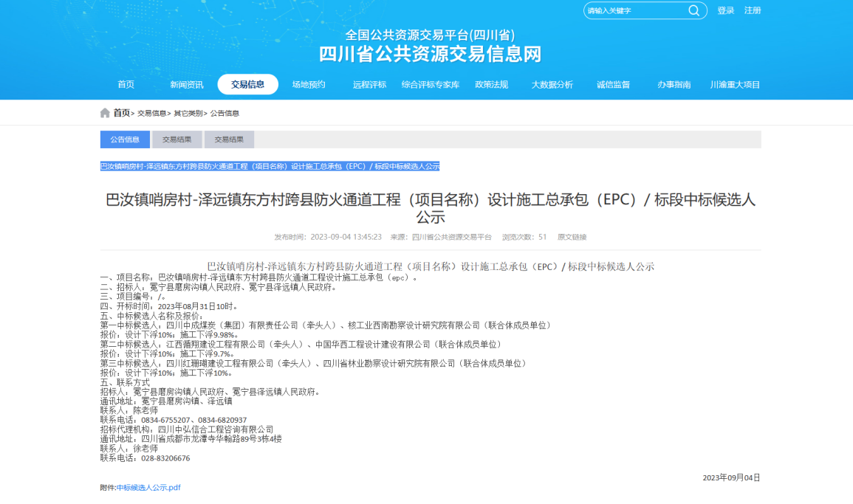Image resolution: width=853 pixels, height=504 pixels.
Task: Select the highlighted 交易信息 nav item
Action: pos(247,85)
